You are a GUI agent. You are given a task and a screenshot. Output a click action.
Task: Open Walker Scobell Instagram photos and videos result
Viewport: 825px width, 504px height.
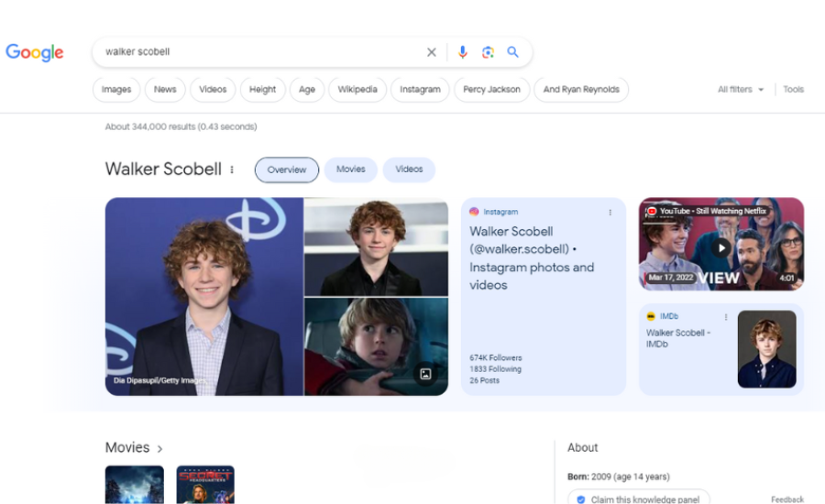click(x=532, y=258)
